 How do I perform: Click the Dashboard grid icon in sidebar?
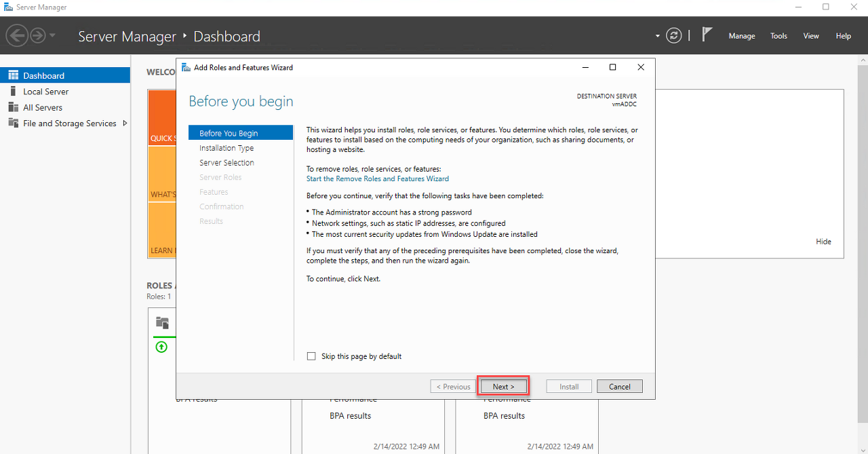click(x=13, y=75)
